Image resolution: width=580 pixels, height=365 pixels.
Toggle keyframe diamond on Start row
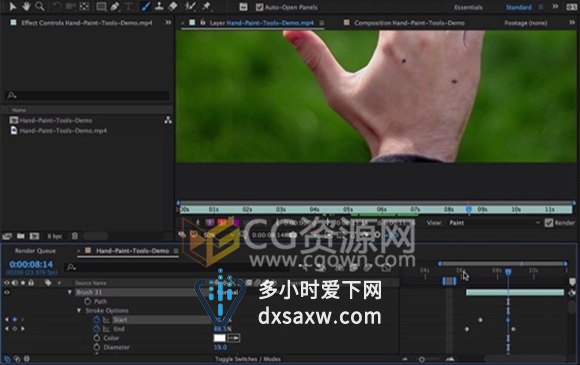[x=15, y=319]
